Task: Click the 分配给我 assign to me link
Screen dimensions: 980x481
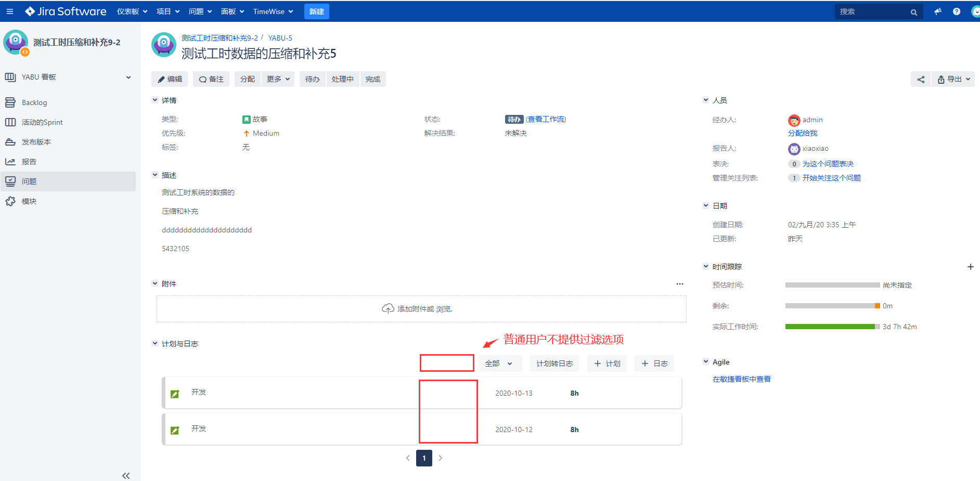Action: point(802,133)
